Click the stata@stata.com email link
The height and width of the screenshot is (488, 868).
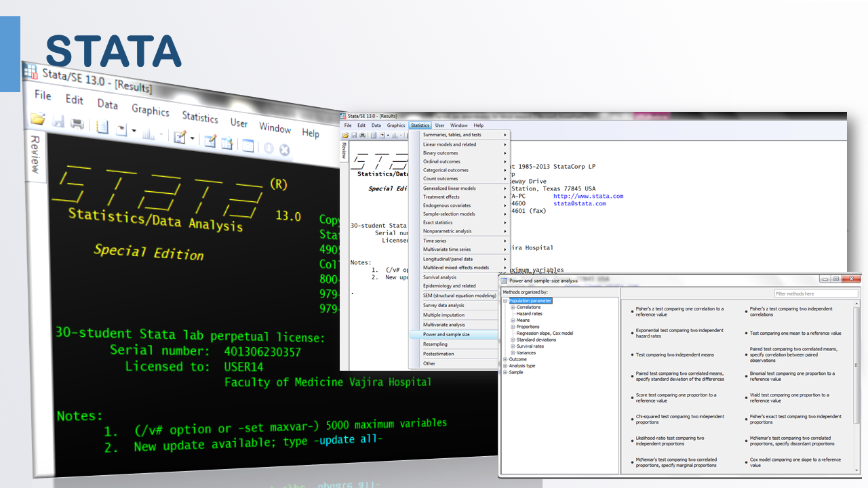[x=580, y=203]
